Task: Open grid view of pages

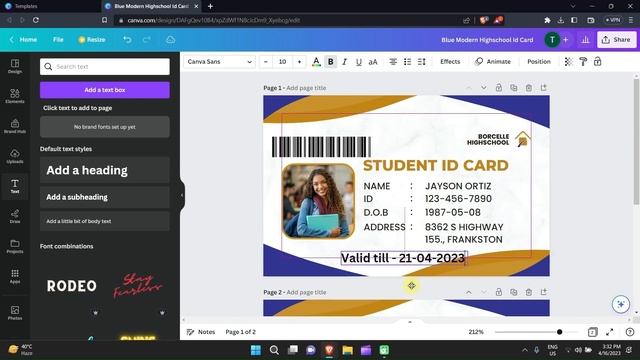Action: coord(593,332)
